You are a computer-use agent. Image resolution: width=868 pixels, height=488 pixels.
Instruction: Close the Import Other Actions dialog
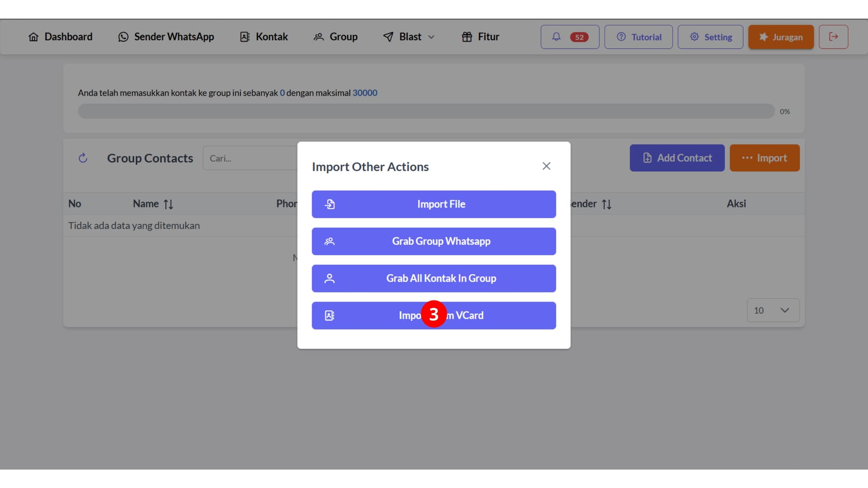pos(546,166)
